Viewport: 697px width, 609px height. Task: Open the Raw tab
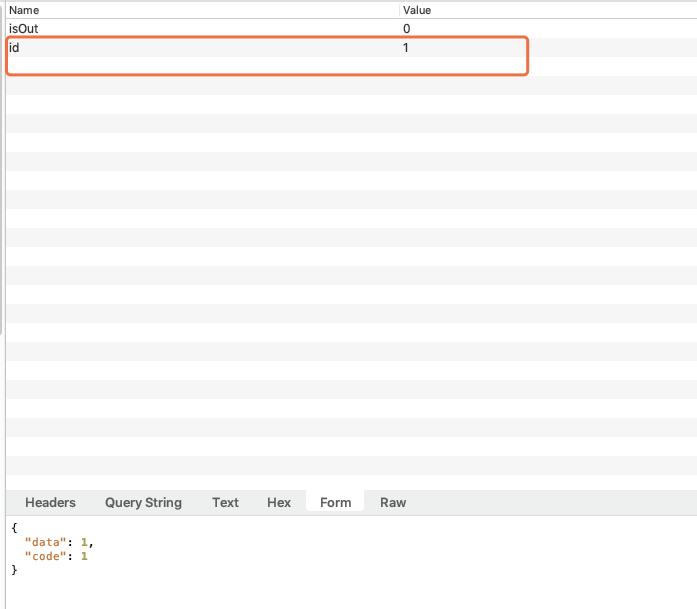pyautogui.click(x=393, y=502)
